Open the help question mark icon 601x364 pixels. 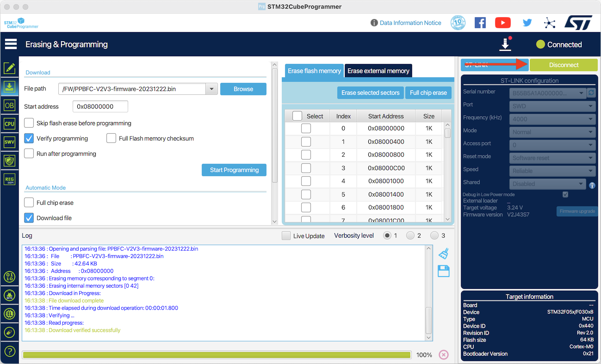pos(9,351)
